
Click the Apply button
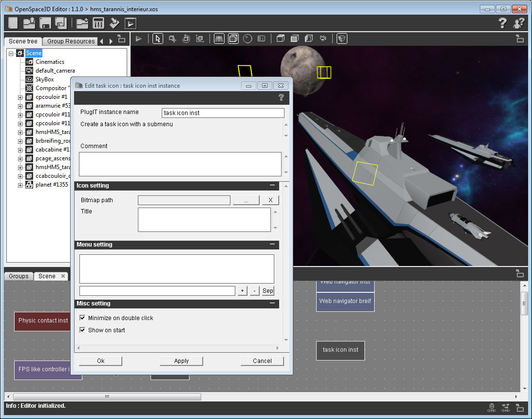tap(181, 361)
